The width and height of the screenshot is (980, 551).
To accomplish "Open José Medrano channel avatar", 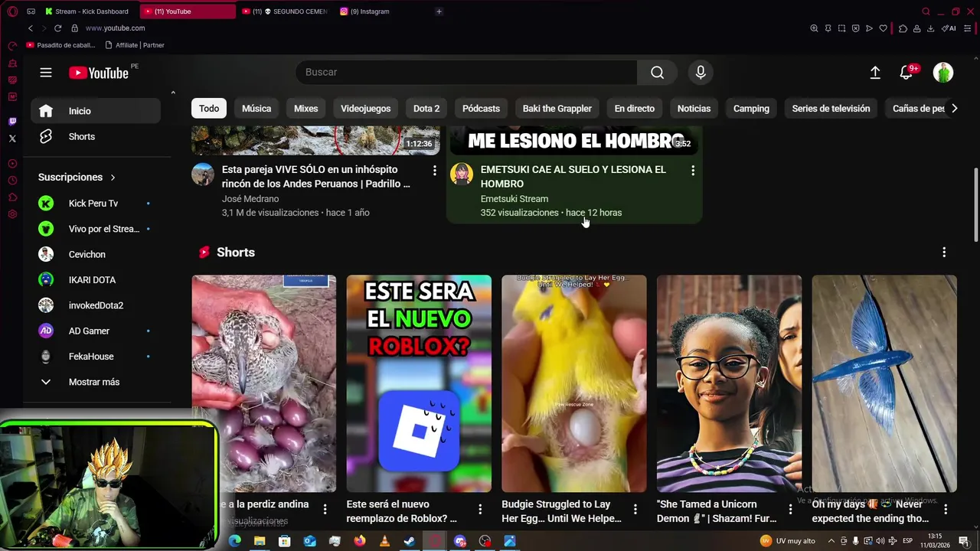I will [x=203, y=174].
